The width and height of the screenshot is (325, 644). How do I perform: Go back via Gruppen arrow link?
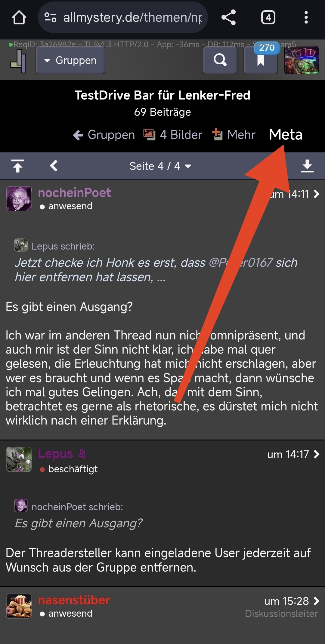(x=104, y=135)
